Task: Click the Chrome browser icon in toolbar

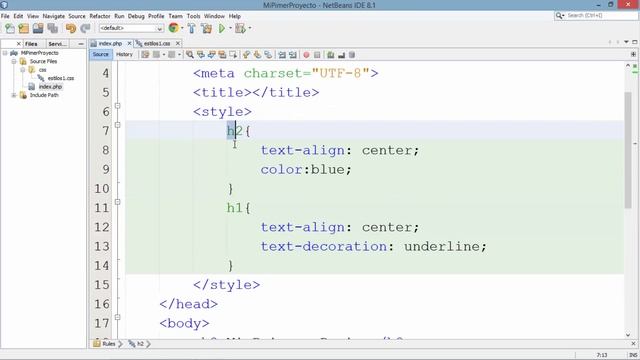Action: [x=173, y=28]
